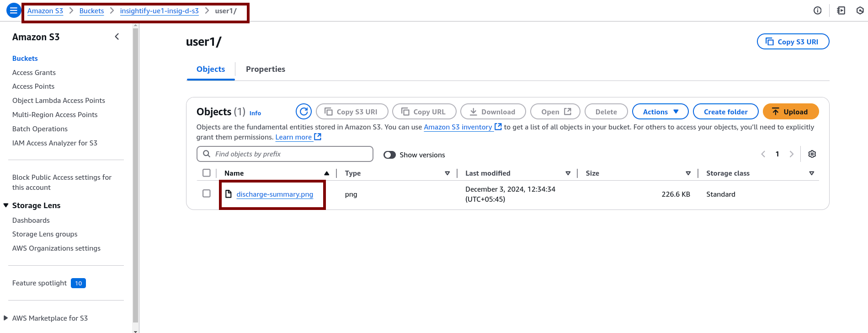Click the Copy URL button

click(x=424, y=112)
